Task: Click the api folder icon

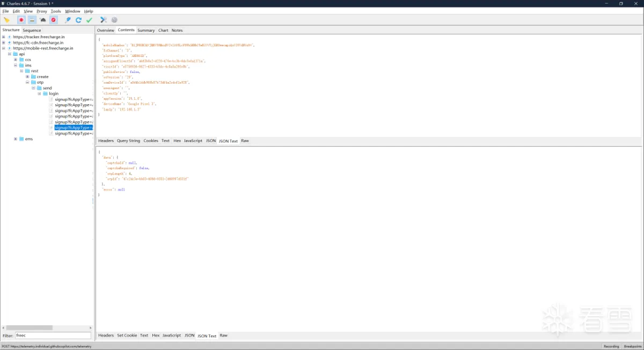Action: [x=16, y=54]
